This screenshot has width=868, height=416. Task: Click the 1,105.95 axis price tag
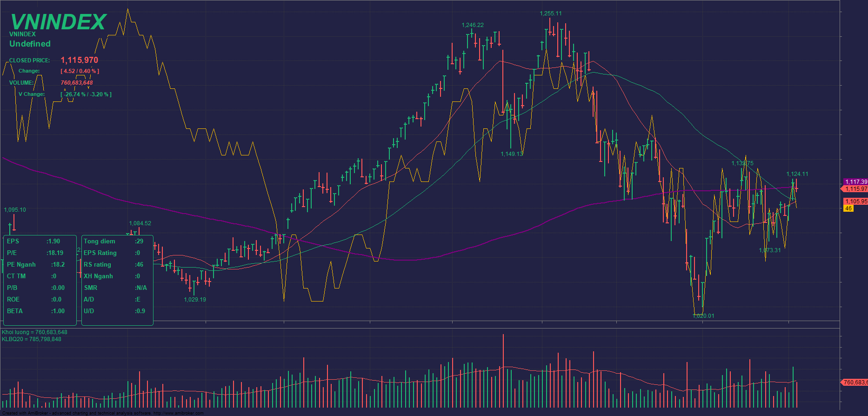point(856,201)
